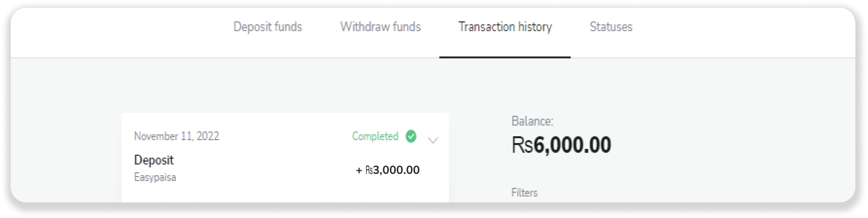This screenshot has height=218, width=868.
Task: Switch to the Withdraw funds tab
Action: (x=380, y=27)
